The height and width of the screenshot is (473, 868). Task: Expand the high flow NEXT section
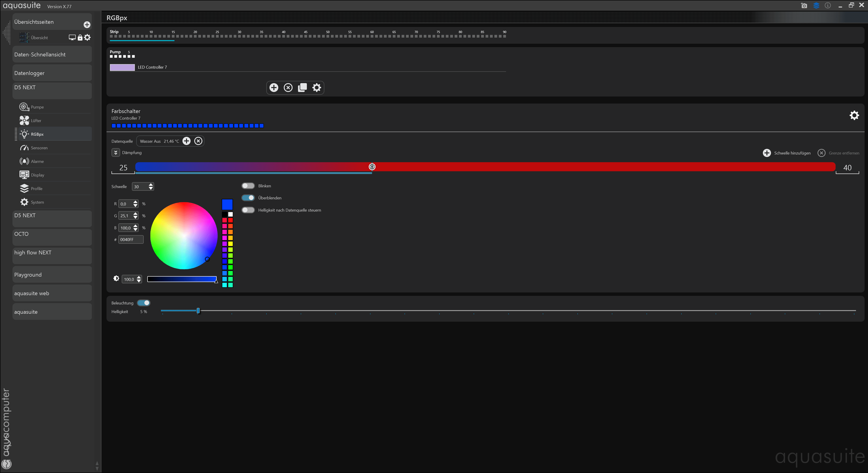[x=52, y=256]
